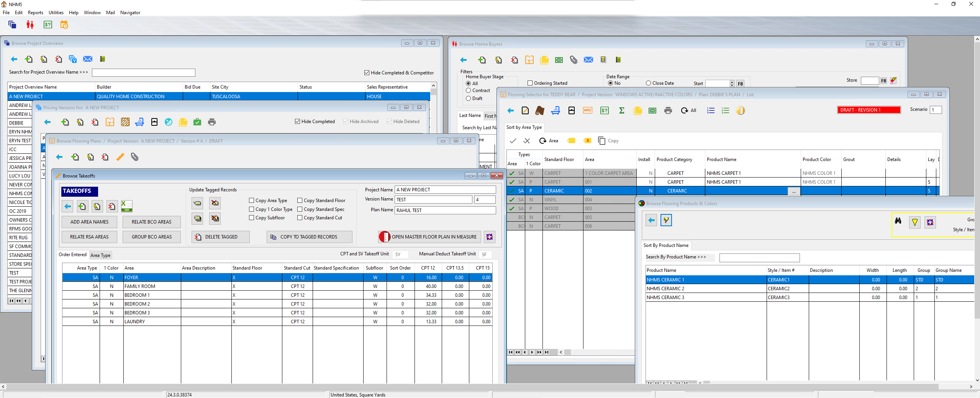Print from the Flooring Selector toolbar
Screen dimensions: 980x398
[668, 110]
